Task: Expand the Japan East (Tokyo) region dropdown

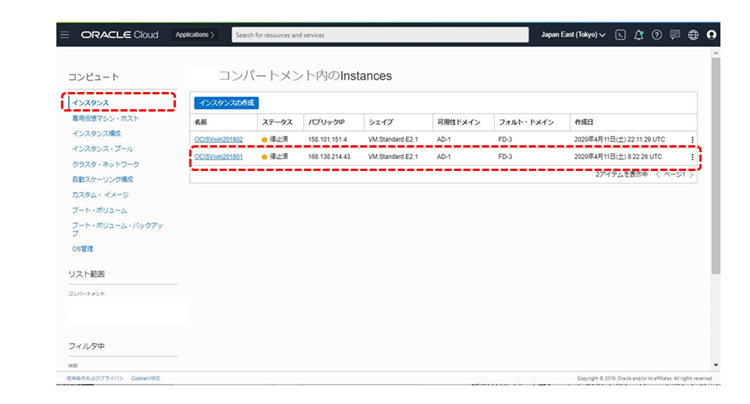Action: 573,35
